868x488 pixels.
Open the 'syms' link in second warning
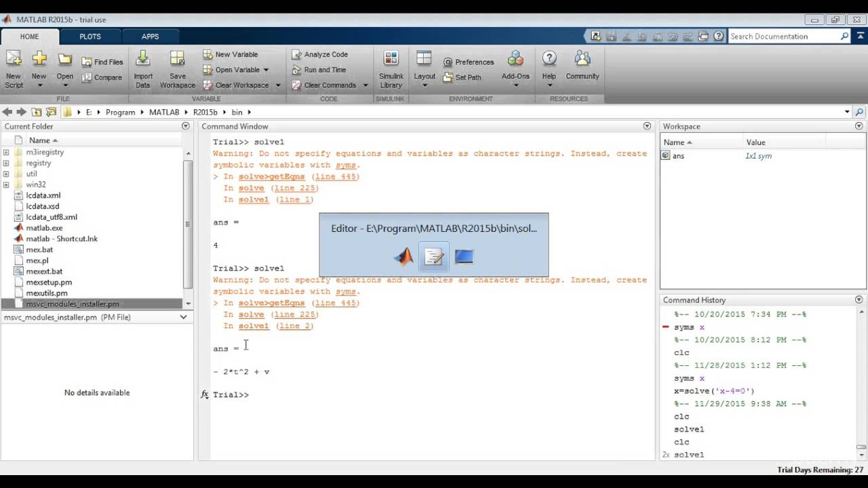(x=346, y=291)
